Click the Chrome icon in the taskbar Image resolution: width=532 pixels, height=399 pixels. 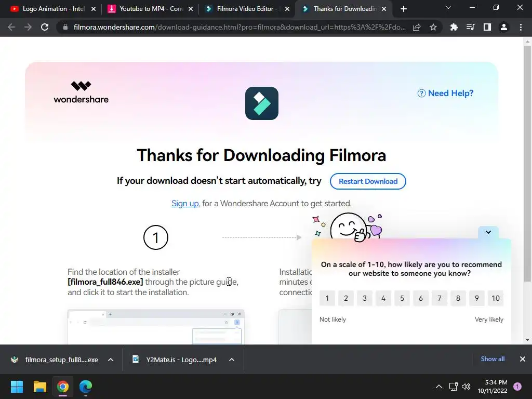click(x=63, y=387)
